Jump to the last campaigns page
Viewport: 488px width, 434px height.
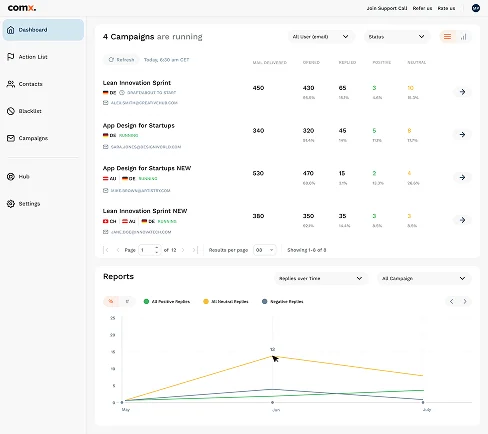point(195,250)
